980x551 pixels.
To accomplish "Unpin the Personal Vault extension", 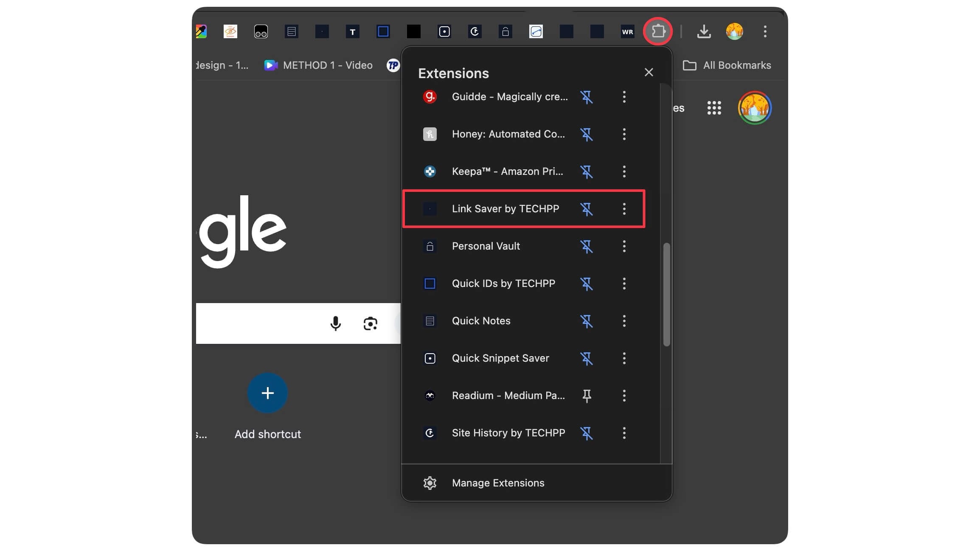I will 587,246.
